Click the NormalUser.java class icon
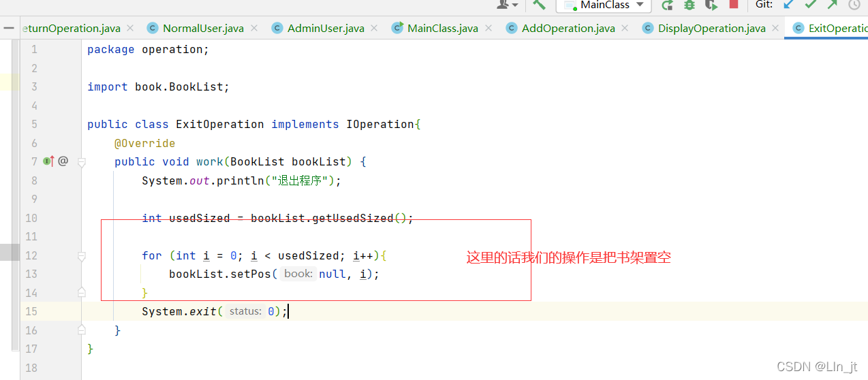The height and width of the screenshot is (380, 868). coord(152,28)
